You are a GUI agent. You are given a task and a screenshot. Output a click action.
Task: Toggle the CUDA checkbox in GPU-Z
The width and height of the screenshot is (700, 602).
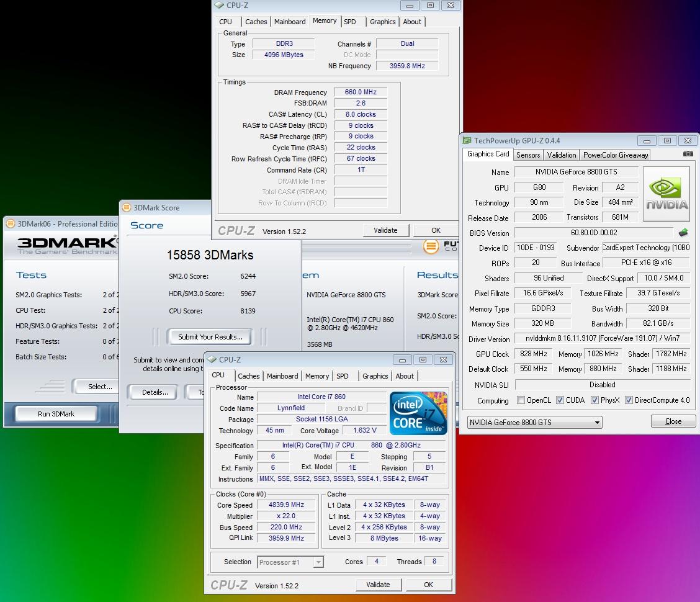pos(560,400)
